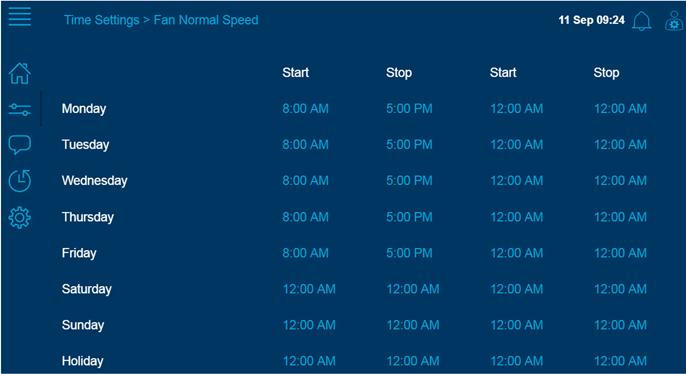Open the messages speech bubble icon

[20, 145]
